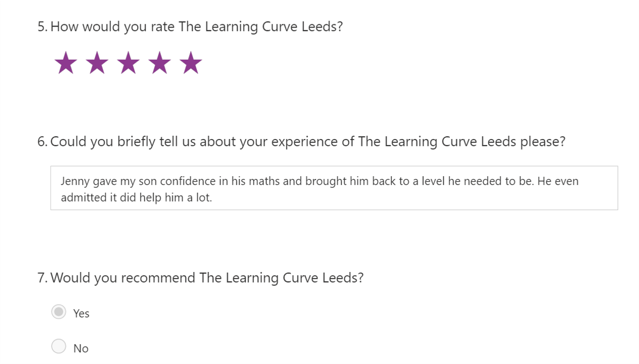Give five stars using the last star
Viewport: 639px width, 364px height.
click(191, 63)
